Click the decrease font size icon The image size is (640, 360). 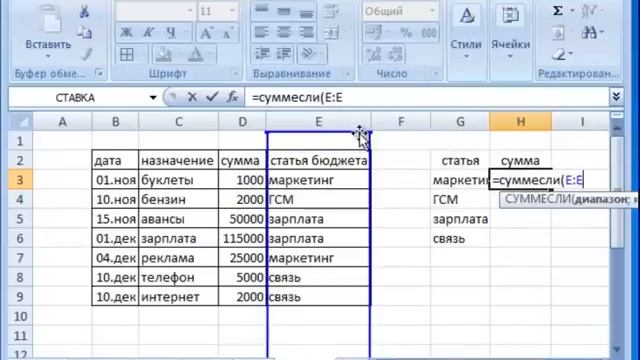228,33
